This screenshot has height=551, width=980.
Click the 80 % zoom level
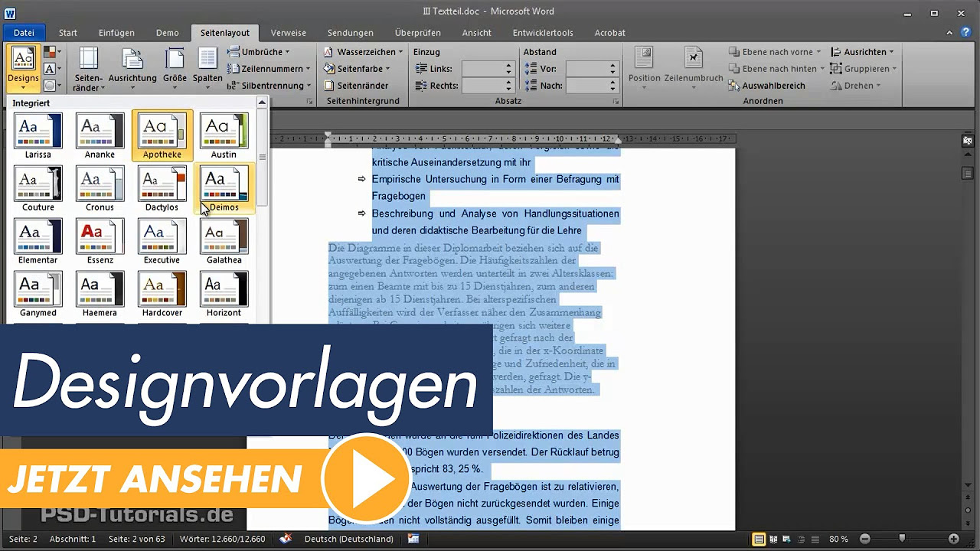pyautogui.click(x=838, y=539)
